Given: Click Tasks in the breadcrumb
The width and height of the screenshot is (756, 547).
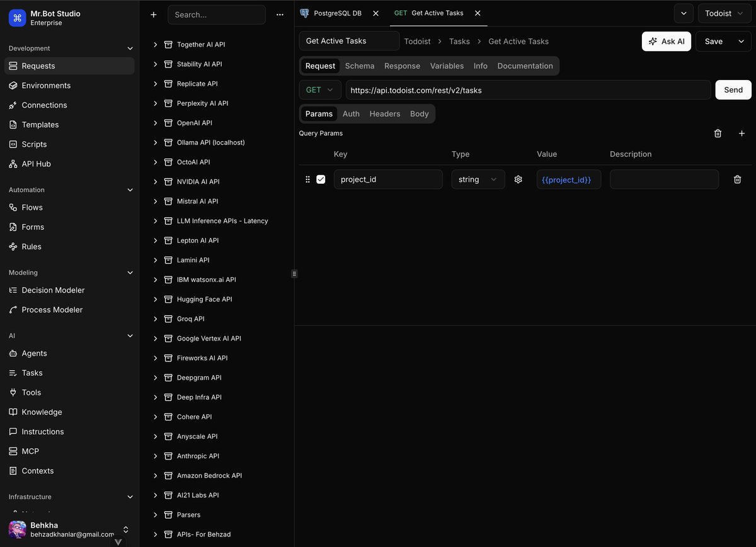Looking at the screenshot, I should (459, 42).
